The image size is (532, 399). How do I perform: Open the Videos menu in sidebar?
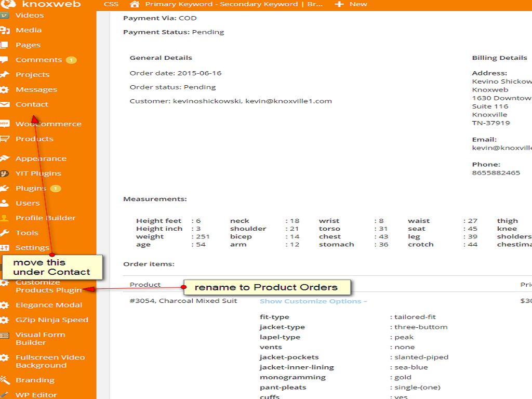point(30,15)
